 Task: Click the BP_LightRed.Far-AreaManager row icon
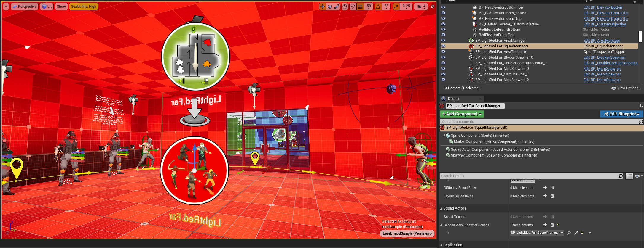click(471, 41)
